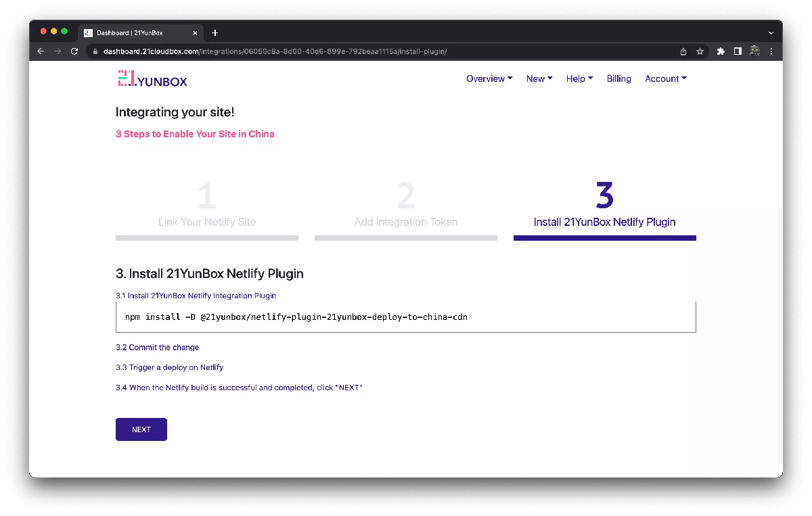Open the New dropdown menu
This screenshot has width=812, height=516.
539,79
